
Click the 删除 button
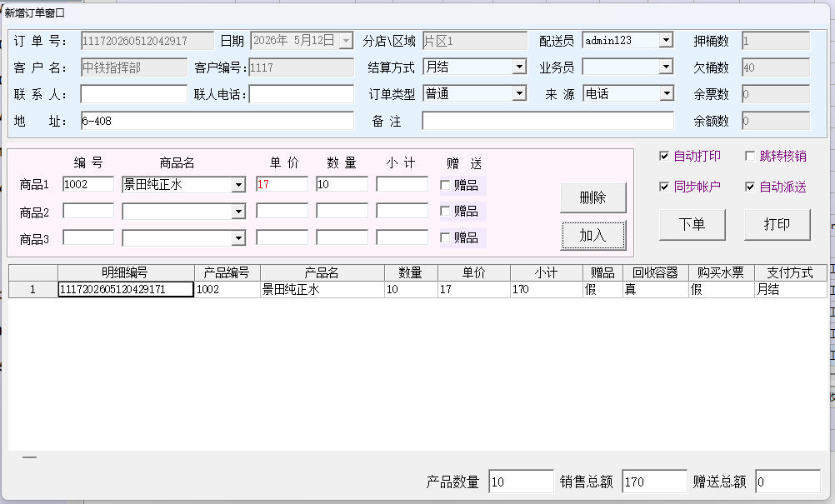point(592,198)
